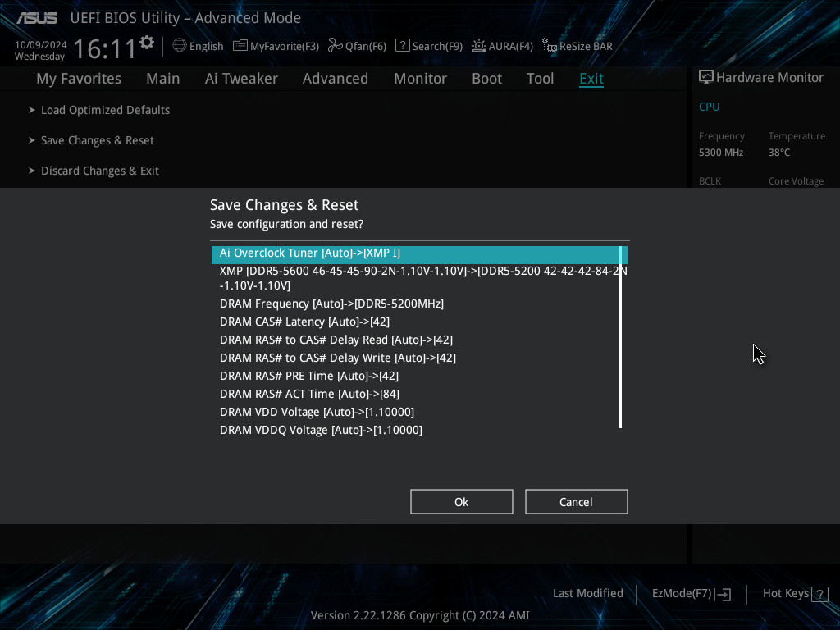Click the Hardware Monitor screen icon
This screenshot has height=630, width=840.
[x=706, y=78]
